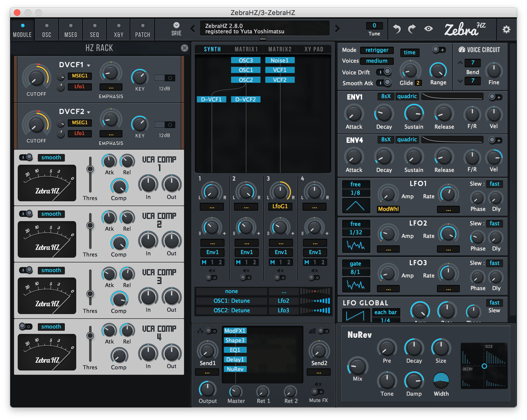
Task: Click the eye icon in top bar
Action: 429,28
